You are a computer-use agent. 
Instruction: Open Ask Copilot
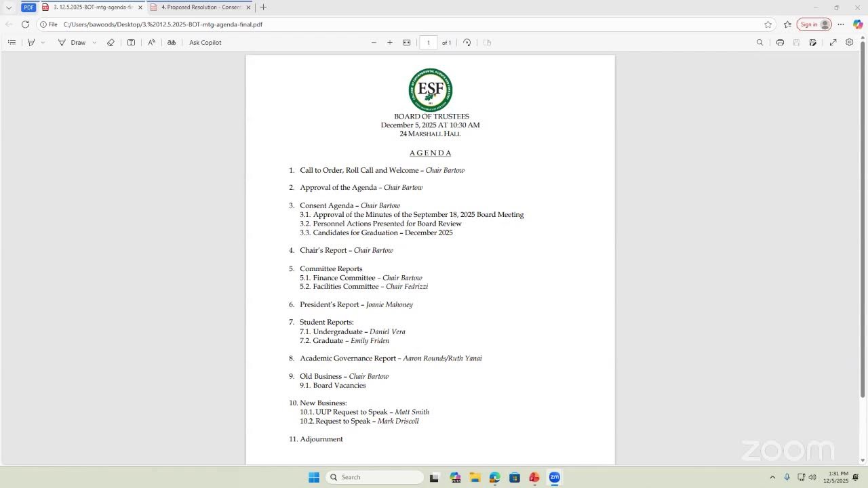[x=205, y=42]
